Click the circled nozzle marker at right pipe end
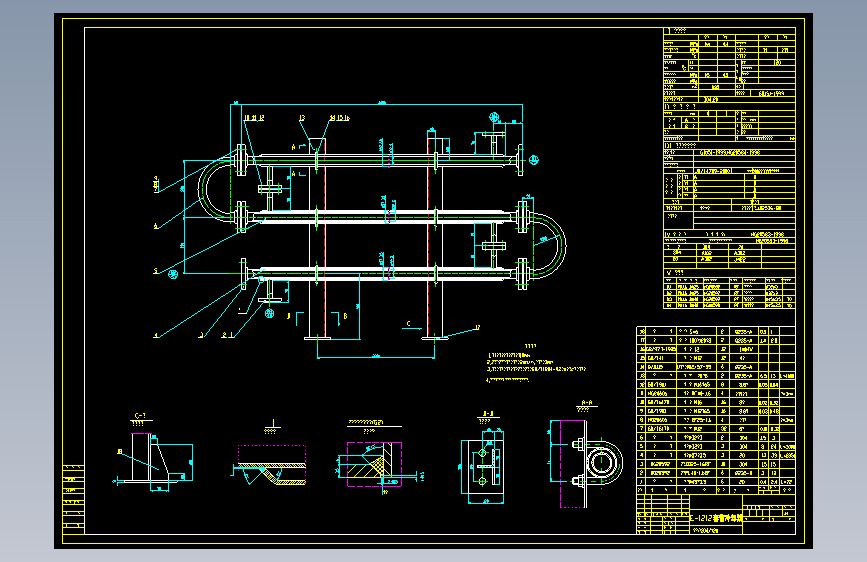Viewport: 867px width, 562px height. click(x=534, y=160)
